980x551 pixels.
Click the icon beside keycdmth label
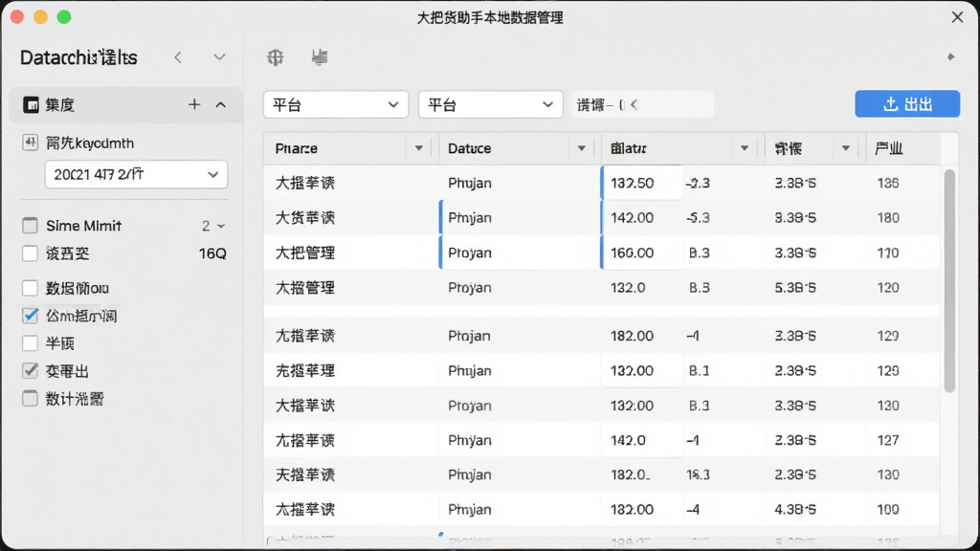click(x=30, y=143)
